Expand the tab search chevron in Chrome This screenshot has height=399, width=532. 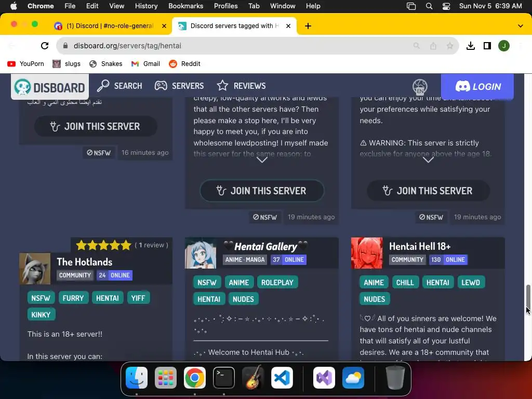(x=521, y=26)
